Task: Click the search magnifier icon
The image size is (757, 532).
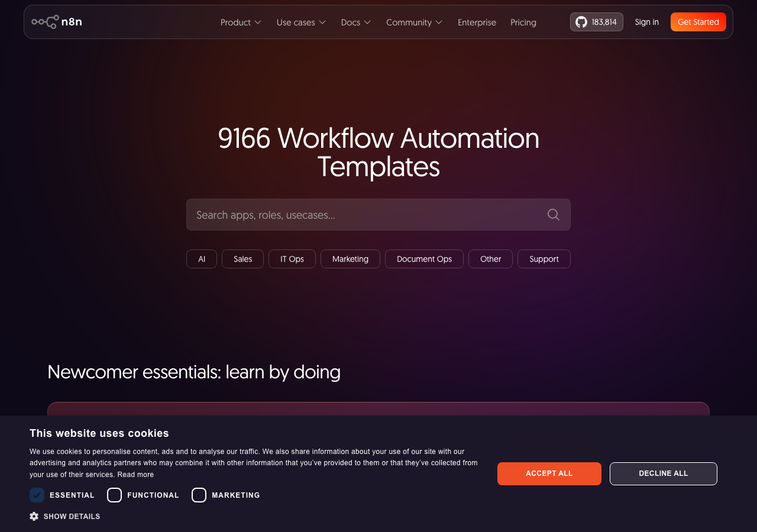Action: point(553,215)
